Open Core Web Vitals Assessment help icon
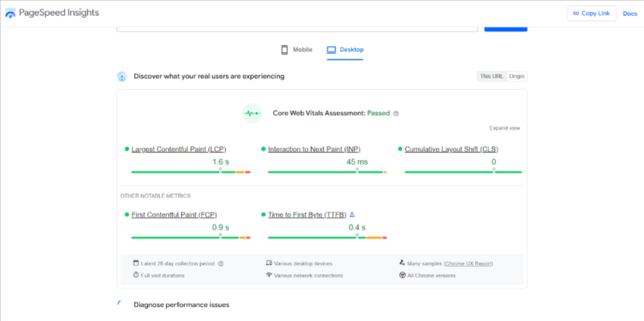644x321 pixels. coord(396,113)
